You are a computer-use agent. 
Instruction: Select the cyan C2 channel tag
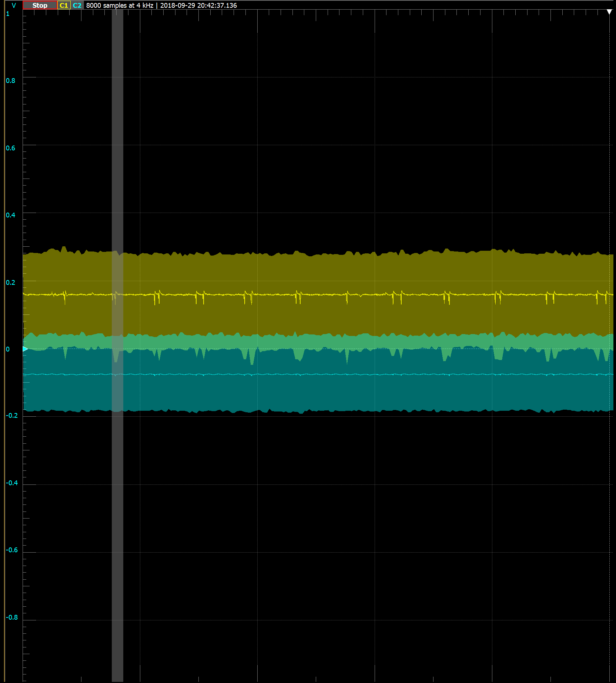(77, 5)
